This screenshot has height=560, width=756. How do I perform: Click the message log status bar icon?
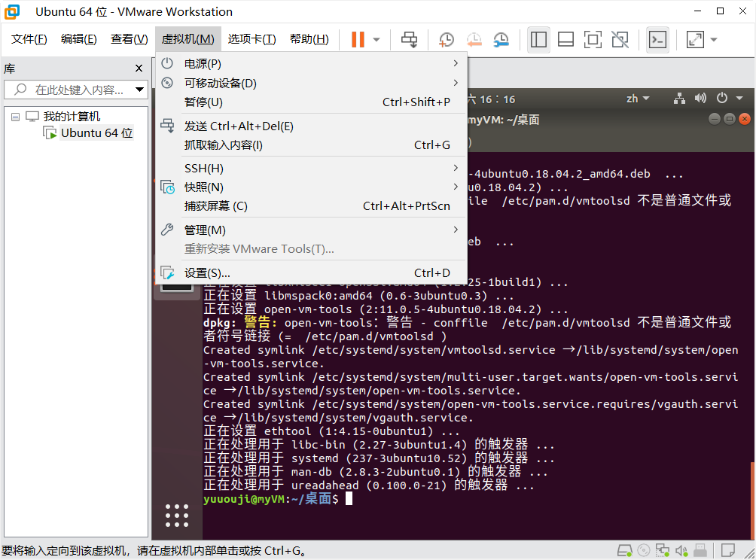(727, 550)
